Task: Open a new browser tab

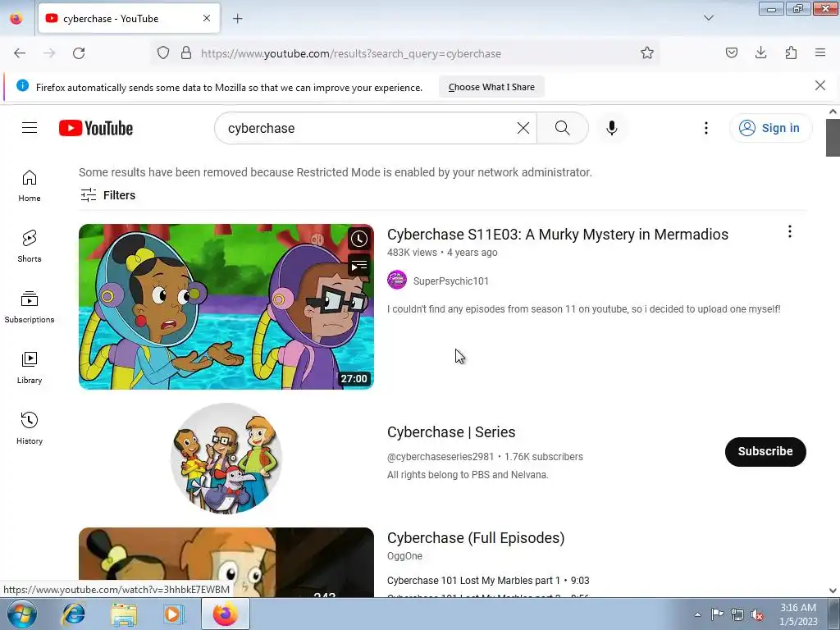Action: [x=237, y=19]
